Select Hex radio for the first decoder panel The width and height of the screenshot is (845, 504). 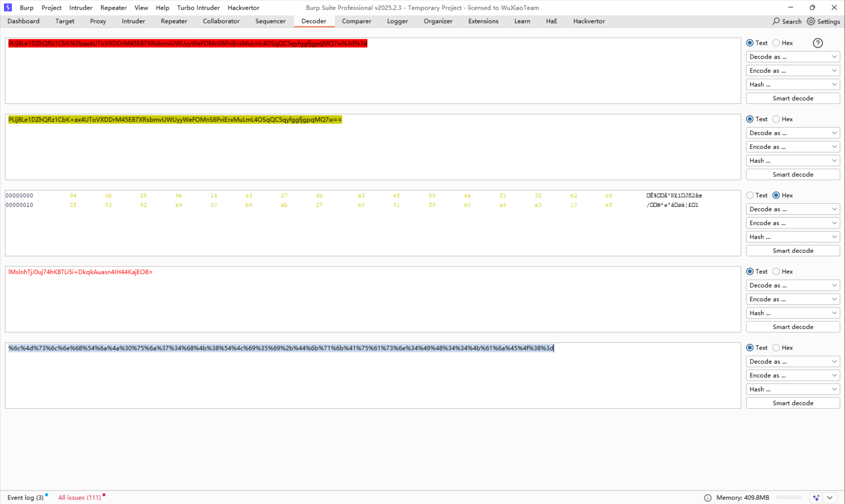776,43
